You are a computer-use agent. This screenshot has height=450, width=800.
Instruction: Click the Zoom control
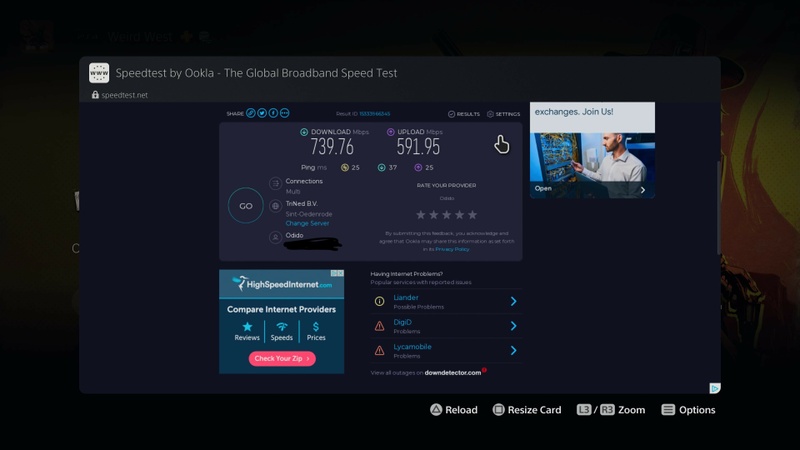pyautogui.click(x=611, y=410)
